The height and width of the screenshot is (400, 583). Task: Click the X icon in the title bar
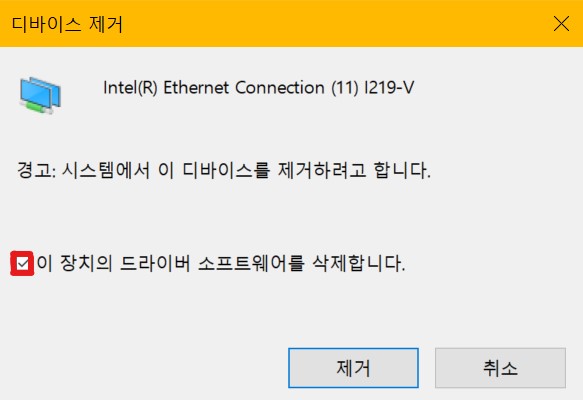[561, 24]
